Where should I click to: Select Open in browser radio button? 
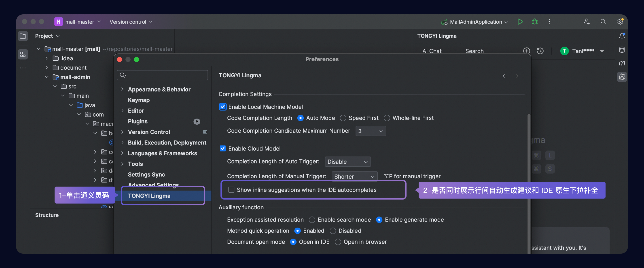pyautogui.click(x=338, y=242)
